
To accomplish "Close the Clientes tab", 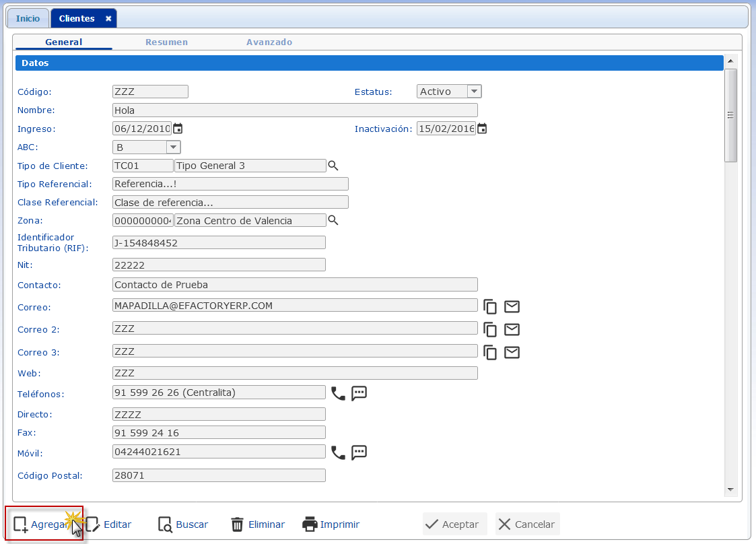I will click(108, 18).
